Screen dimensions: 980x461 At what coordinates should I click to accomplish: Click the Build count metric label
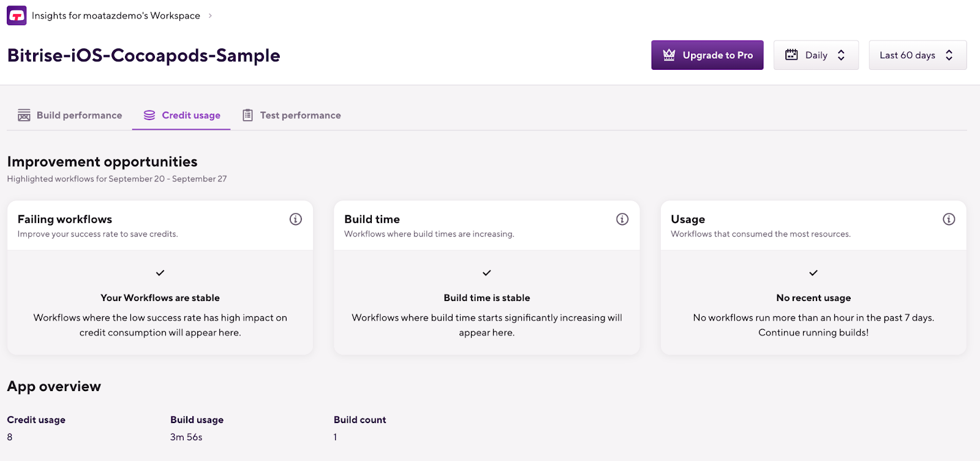360,420
